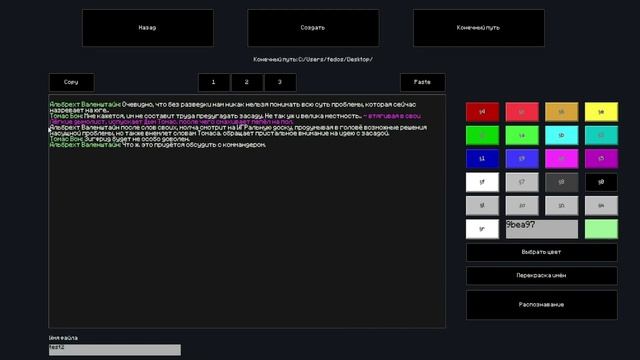Image resolution: width=640 pixels, height=360 pixels.
Task: Apply the §m strikethrough format button
Action: [x=601, y=206]
